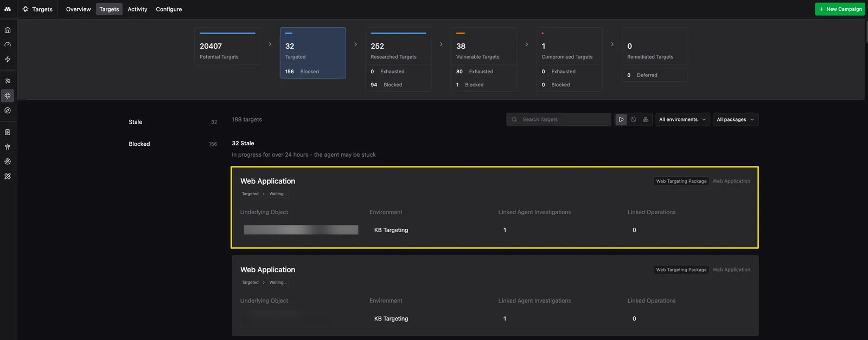Click the Targets header crosshair icon
The height and width of the screenshot is (340, 868).
[25, 9]
